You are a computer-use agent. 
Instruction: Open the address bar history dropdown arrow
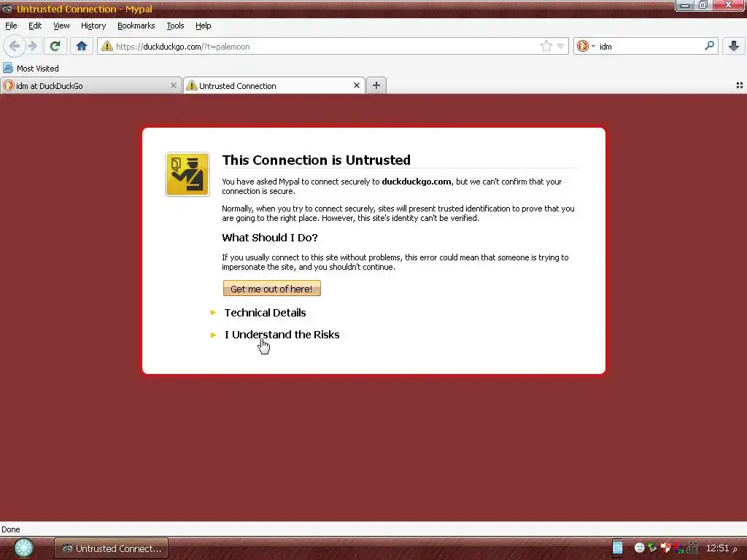[x=560, y=46]
